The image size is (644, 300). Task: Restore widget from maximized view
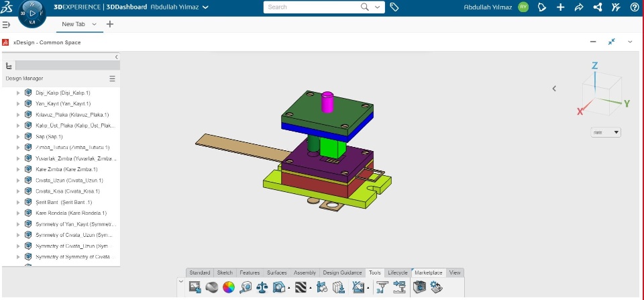pyautogui.click(x=612, y=42)
